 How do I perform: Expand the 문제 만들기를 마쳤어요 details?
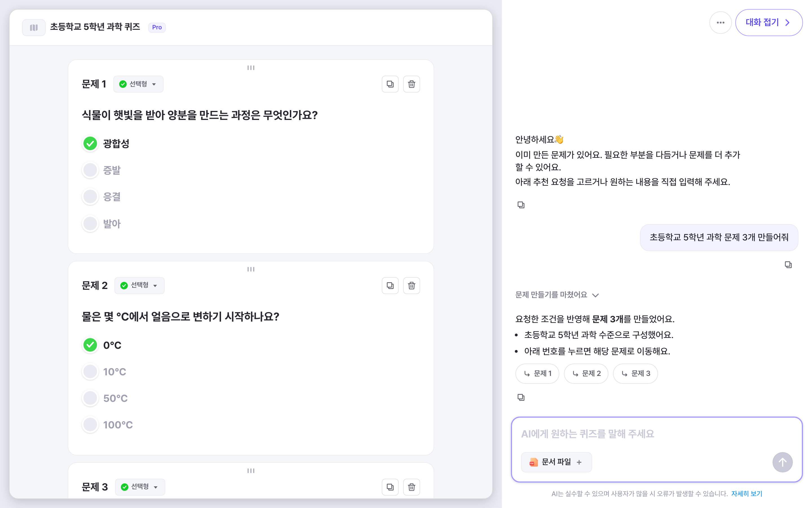557,295
